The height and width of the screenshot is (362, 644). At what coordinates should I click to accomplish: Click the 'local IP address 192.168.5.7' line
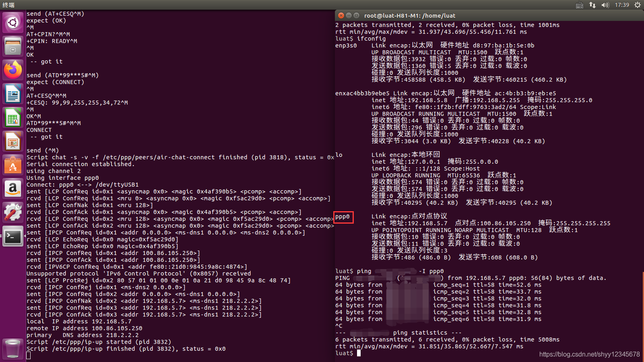click(79, 321)
